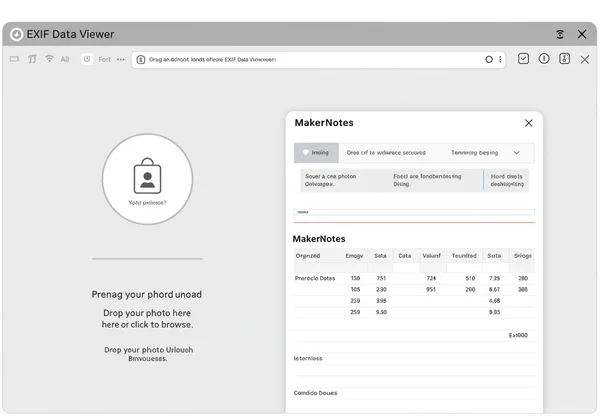Click the circled info icon in toolbar

click(544, 59)
